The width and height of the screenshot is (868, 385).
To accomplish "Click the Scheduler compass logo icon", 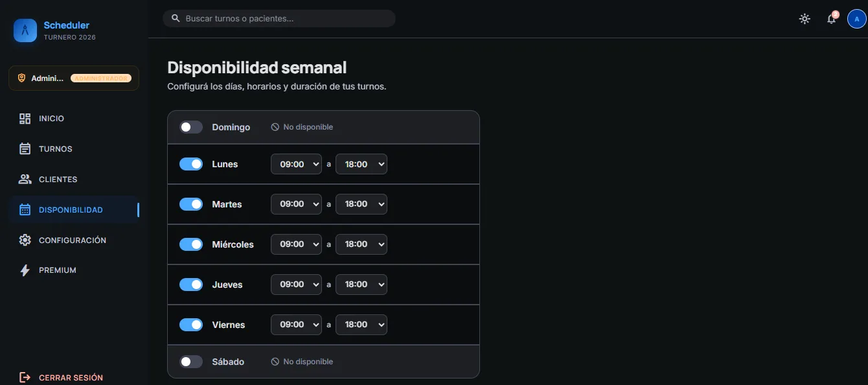I will pyautogui.click(x=25, y=30).
